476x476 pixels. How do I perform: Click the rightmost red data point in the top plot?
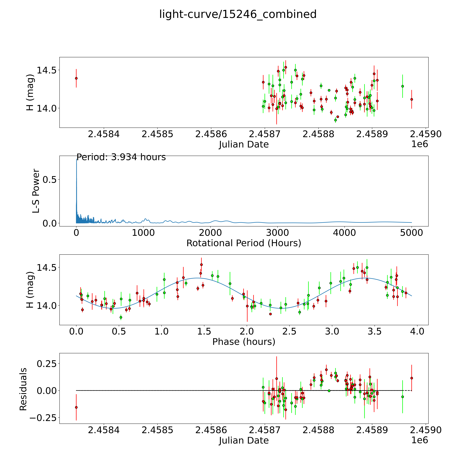[x=411, y=99]
